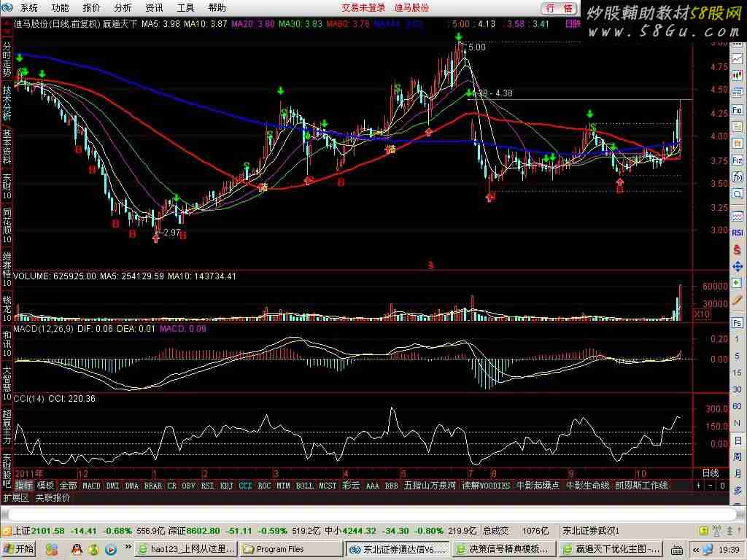Select the 模板 tab in indicator bar
This screenshot has width=747, height=560.
click(x=45, y=486)
